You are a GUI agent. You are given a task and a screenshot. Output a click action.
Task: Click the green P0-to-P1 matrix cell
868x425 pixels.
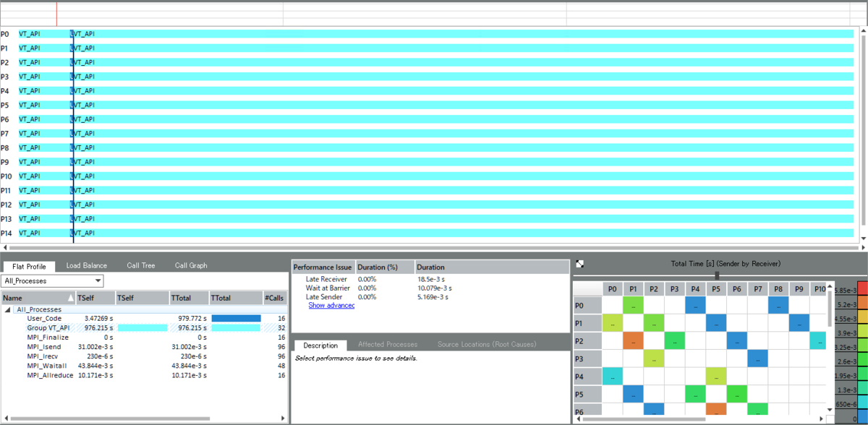click(633, 306)
